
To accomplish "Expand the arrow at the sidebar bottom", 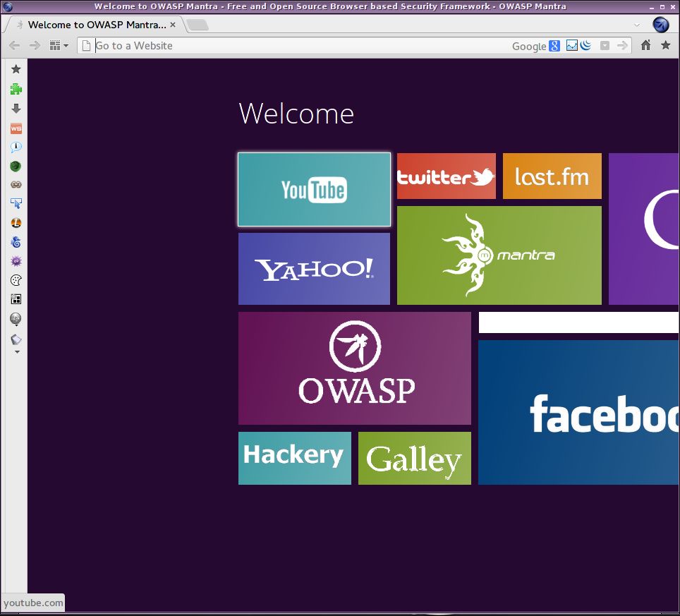I will [x=17, y=352].
